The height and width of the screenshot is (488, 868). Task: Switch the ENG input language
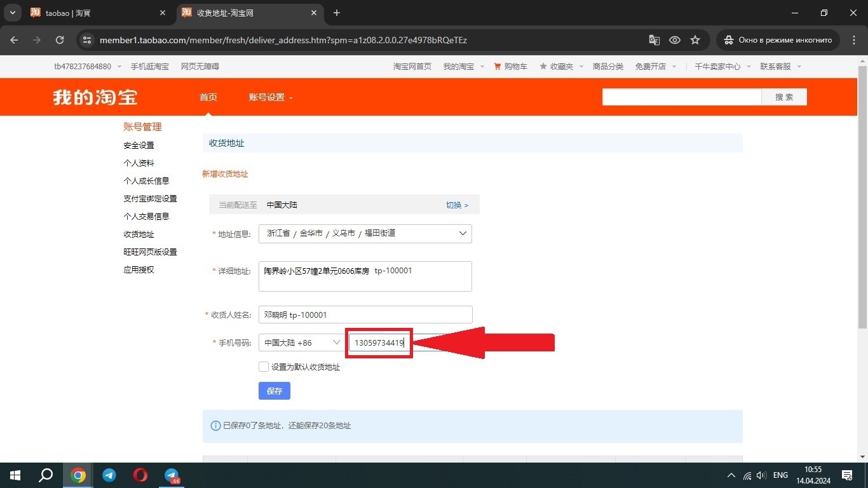tap(780, 475)
